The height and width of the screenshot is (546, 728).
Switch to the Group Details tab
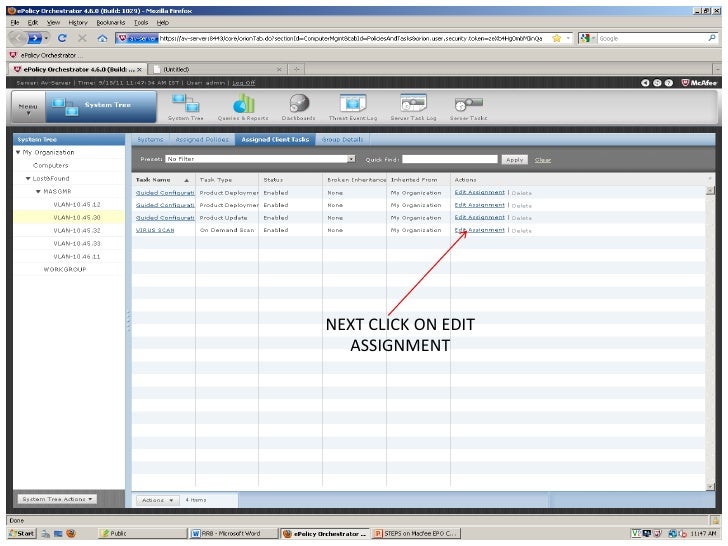pyautogui.click(x=343, y=139)
